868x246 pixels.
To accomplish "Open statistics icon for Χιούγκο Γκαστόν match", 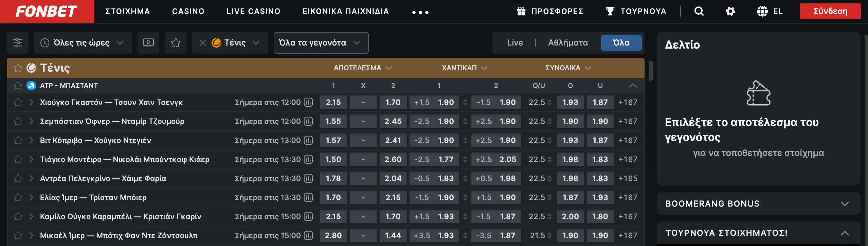I will (308, 102).
